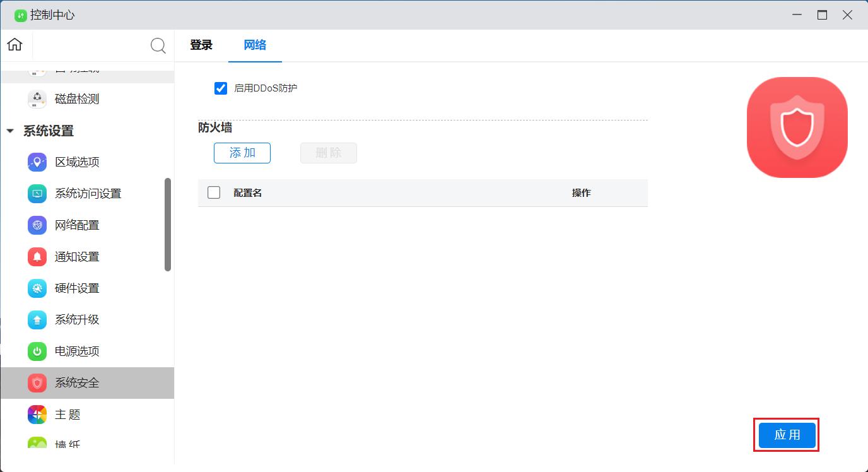Open 网络配置 network settings icon

pos(37,225)
